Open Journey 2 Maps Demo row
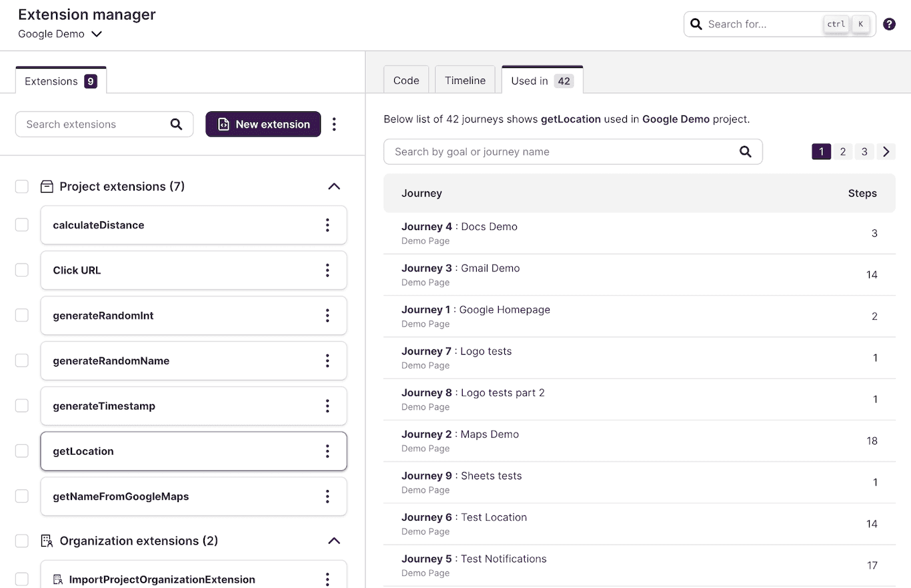 460,441
